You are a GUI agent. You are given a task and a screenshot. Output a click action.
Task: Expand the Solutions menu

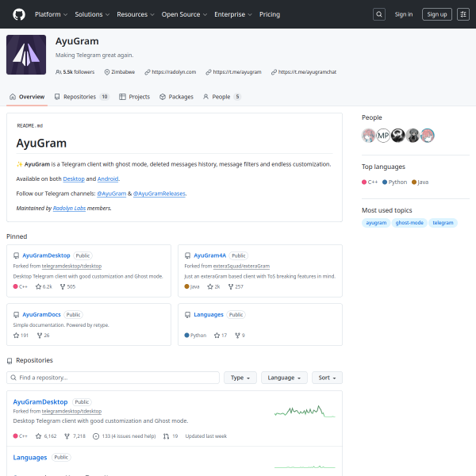tap(92, 14)
